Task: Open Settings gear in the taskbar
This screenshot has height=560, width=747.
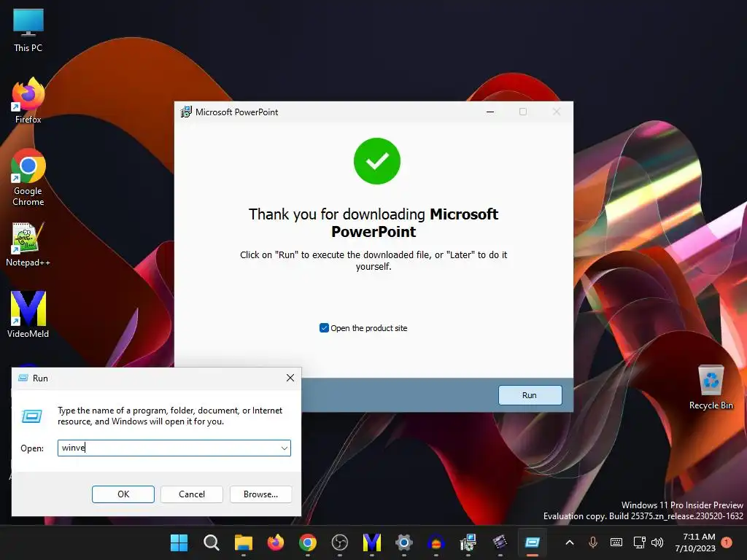Action: tap(404, 542)
